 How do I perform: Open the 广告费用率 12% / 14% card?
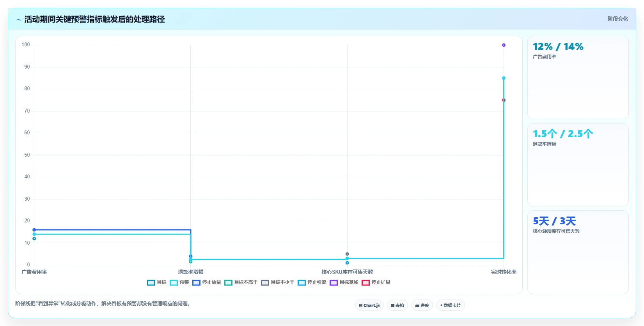tap(578, 78)
